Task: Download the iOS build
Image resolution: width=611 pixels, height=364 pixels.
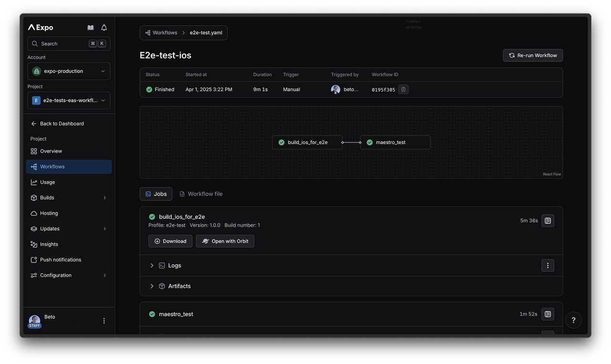Action: coord(170,241)
